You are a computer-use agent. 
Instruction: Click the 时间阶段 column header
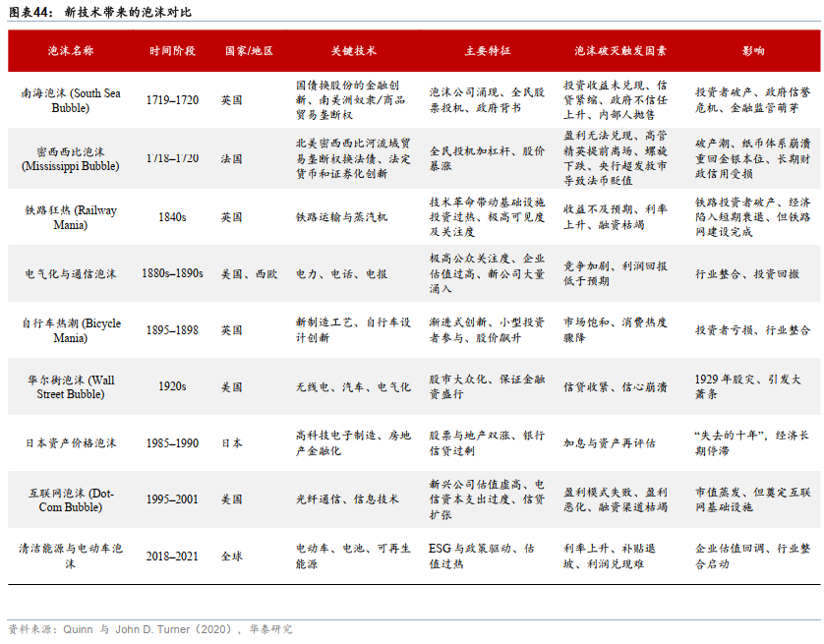coord(172,50)
